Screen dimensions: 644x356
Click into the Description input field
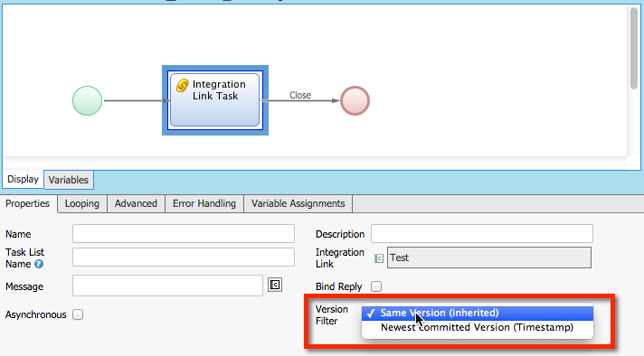pyautogui.click(x=482, y=233)
